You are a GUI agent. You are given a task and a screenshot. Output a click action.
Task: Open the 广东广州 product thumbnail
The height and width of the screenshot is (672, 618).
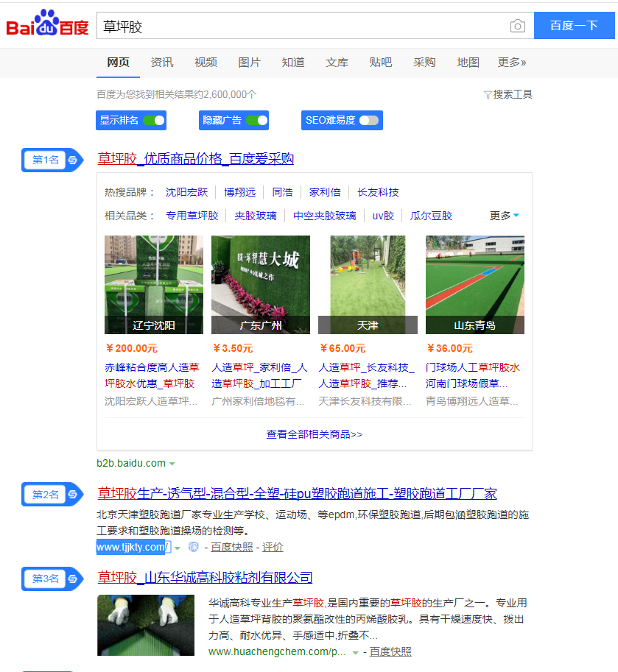(x=261, y=285)
